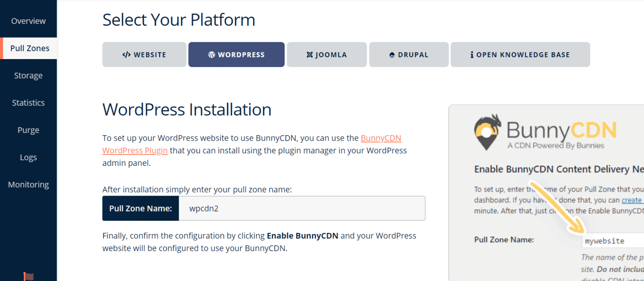This screenshot has width=644, height=281.
Task: Click the flag icon at sidebar bottom
Action: coord(29,276)
